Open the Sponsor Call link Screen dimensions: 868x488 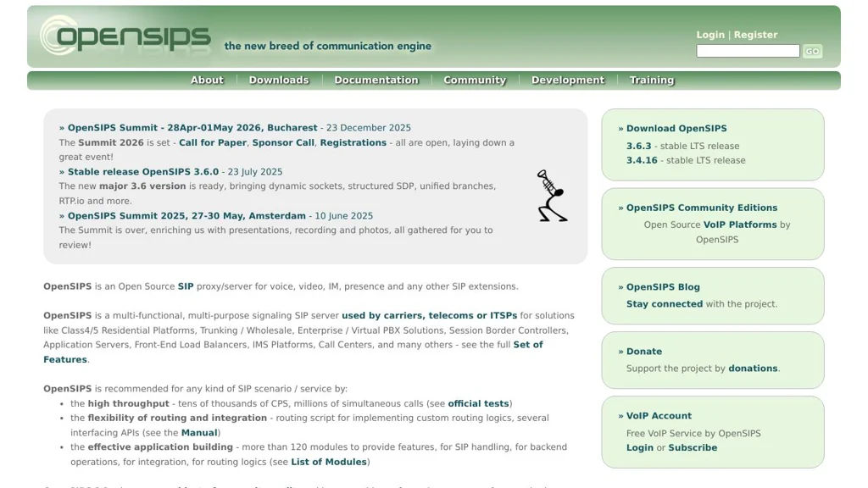tap(283, 142)
